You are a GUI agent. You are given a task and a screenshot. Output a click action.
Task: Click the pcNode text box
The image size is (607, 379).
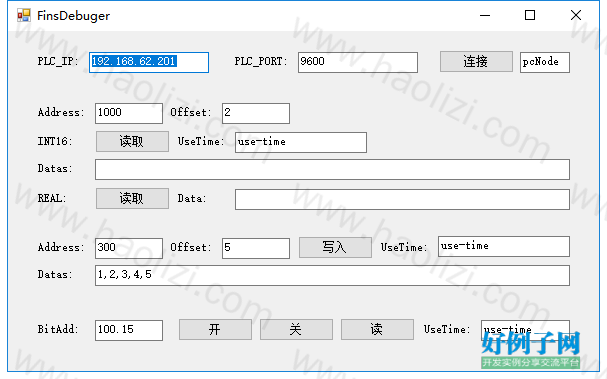[x=545, y=62]
